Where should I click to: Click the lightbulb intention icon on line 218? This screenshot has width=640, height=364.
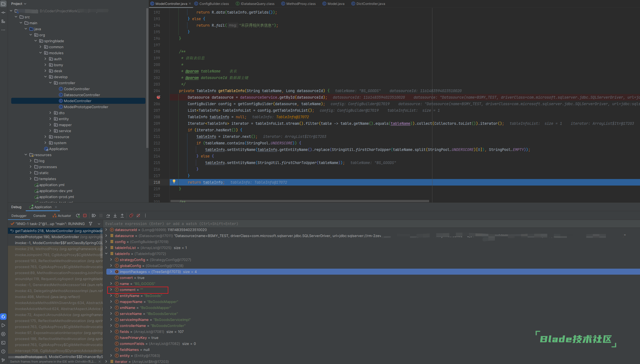pyautogui.click(x=174, y=181)
